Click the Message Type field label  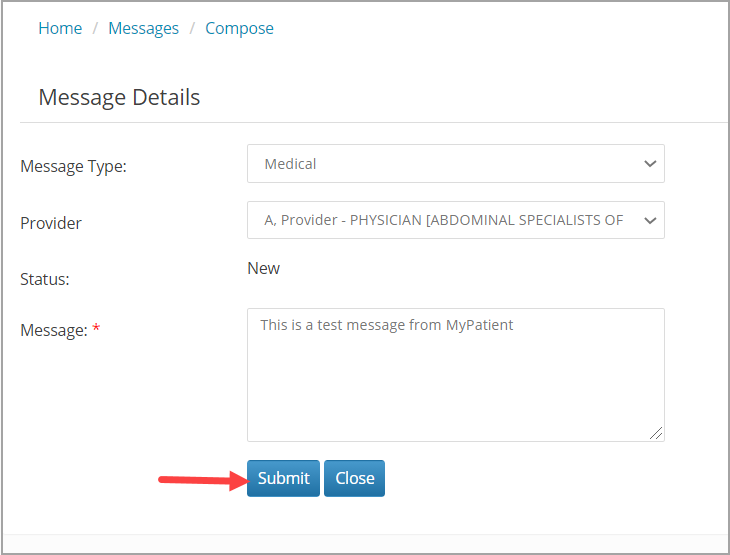pos(73,167)
